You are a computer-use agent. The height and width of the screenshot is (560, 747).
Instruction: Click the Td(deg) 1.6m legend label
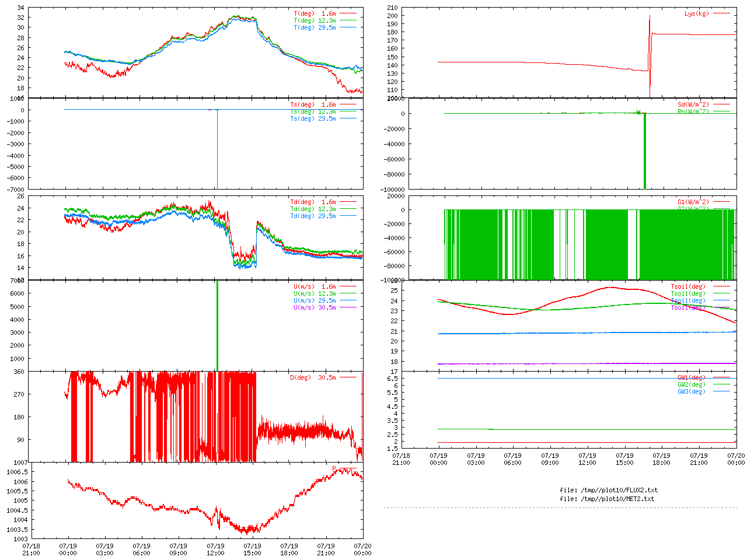pyautogui.click(x=313, y=202)
